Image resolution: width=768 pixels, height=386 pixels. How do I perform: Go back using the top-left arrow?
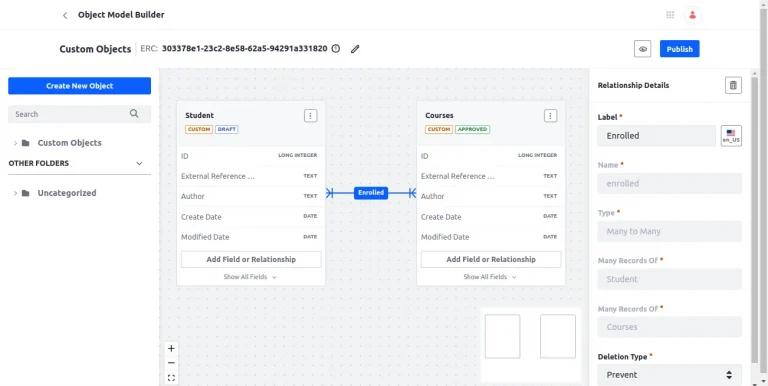65,15
